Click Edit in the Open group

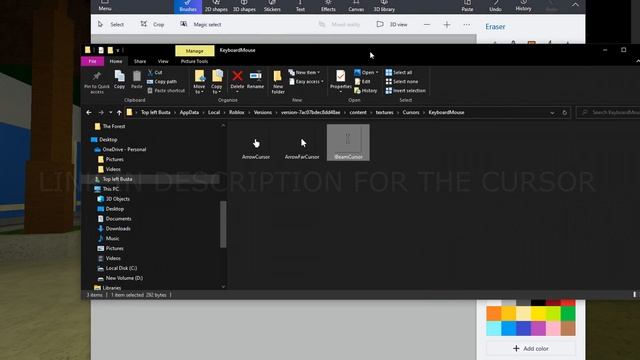point(362,81)
